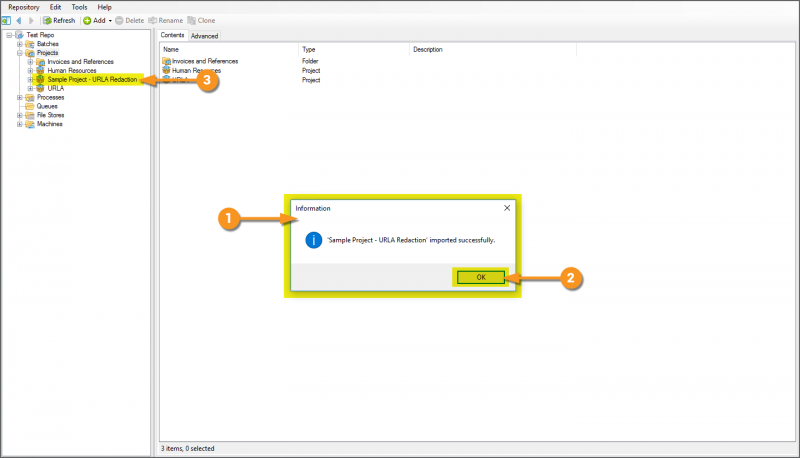Click the Rename toolbar button
This screenshot has width=800, height=458.
click(165, 20)
